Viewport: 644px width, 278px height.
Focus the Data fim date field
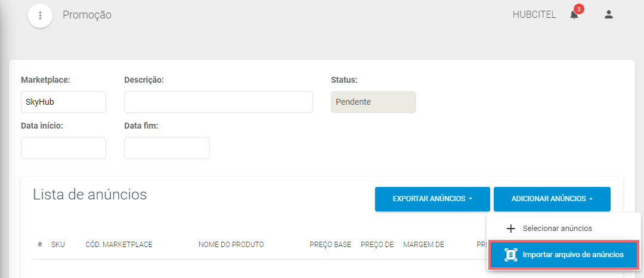point(167,148)
